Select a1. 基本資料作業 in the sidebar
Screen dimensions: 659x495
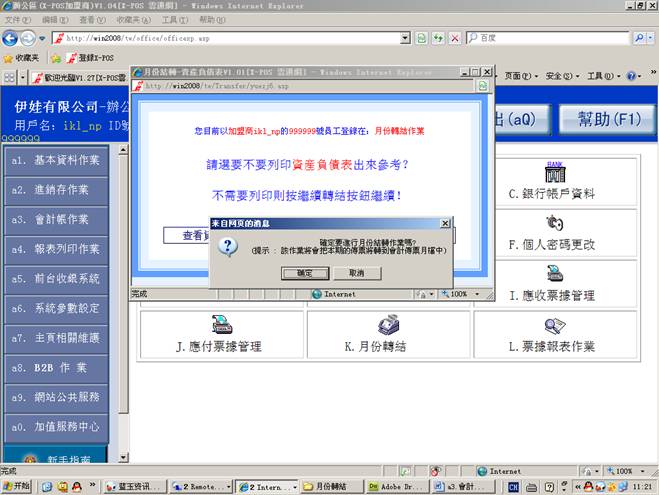click(x=55, y=160)
